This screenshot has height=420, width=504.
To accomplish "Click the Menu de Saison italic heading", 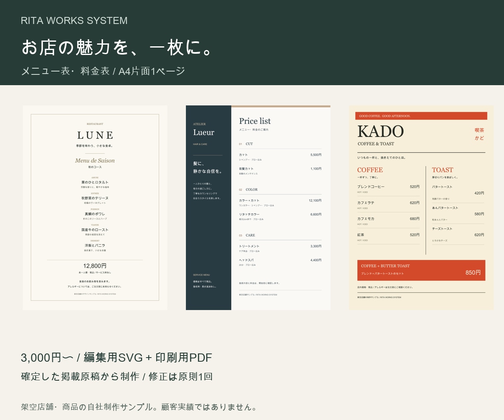I will [x=95, y=160].
